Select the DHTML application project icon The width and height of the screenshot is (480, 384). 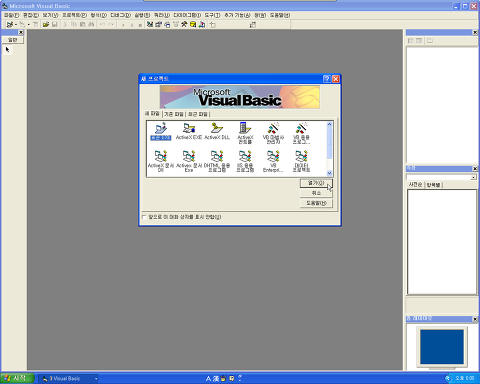[x=217, y=161]
